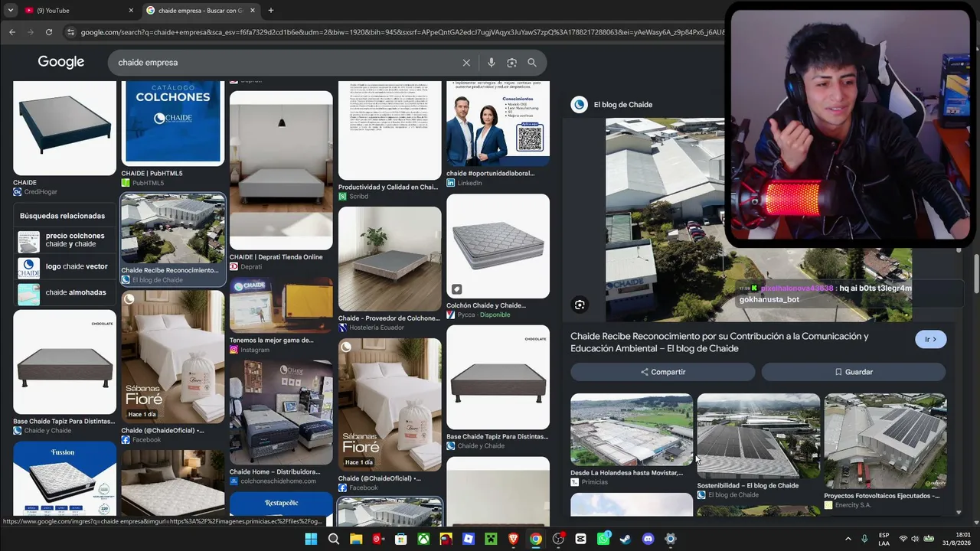Viewport: 980px width, 551px height.
Task: Switch keyboard language ESP LAA
Action: [x=884, y=539]
